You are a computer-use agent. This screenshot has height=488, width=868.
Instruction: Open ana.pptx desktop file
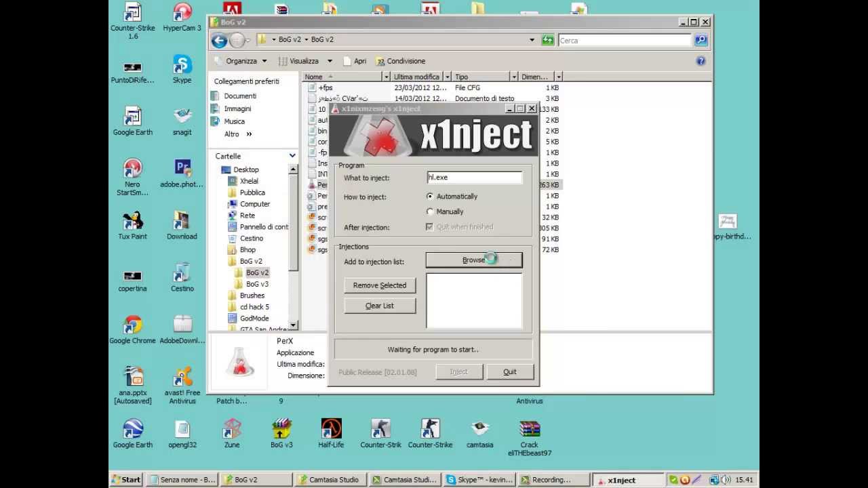132,386
